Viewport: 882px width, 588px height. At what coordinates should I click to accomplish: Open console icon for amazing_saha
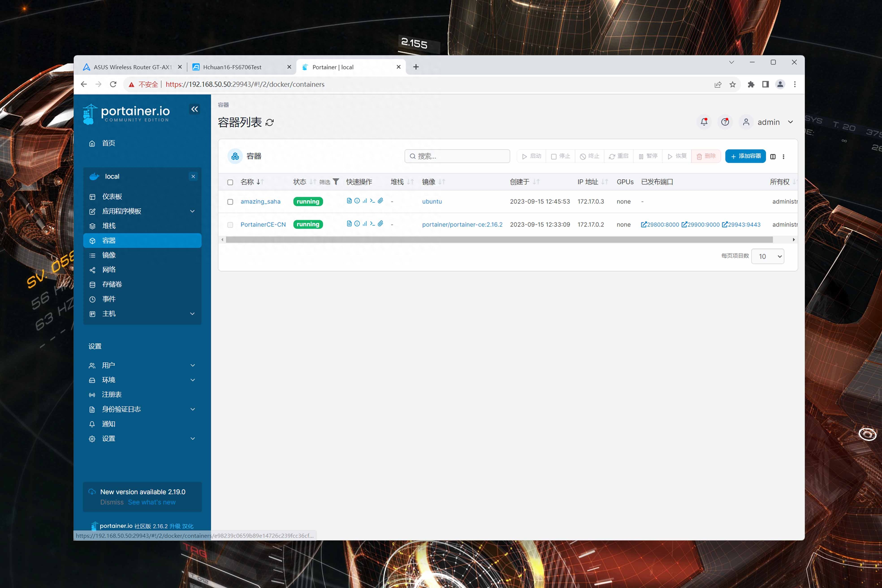372,201
